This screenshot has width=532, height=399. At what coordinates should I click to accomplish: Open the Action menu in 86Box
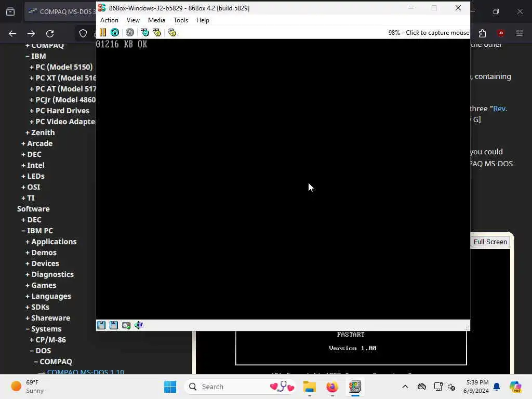pyautogui.click(x=109, y=20)
